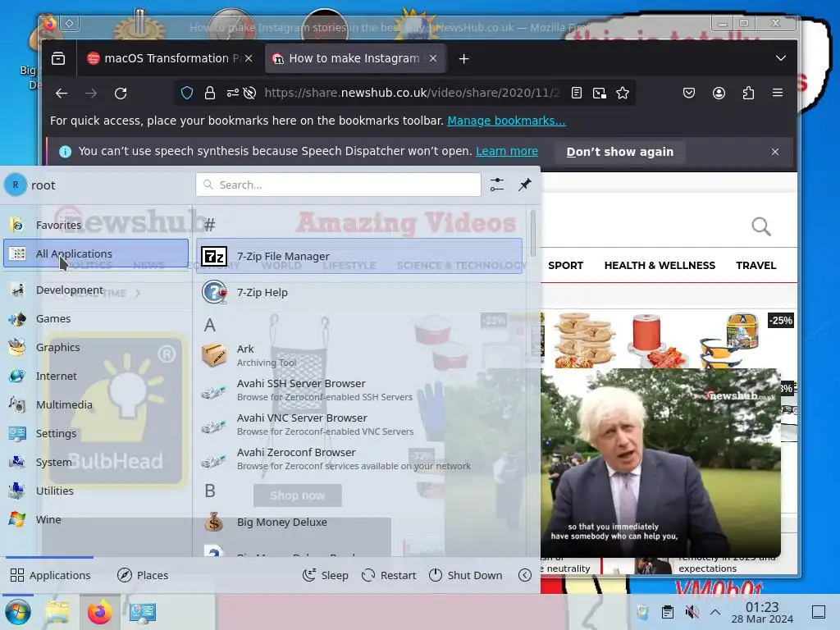The width and height of the screenshot is (840, 630).
Task: Open the Graphics category
Action: 96,347
